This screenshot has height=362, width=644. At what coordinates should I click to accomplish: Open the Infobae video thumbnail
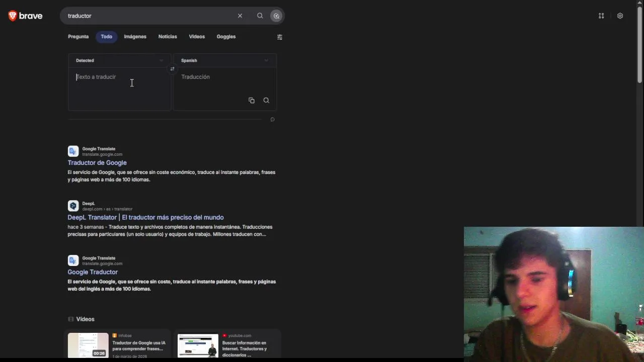[88, 345]
